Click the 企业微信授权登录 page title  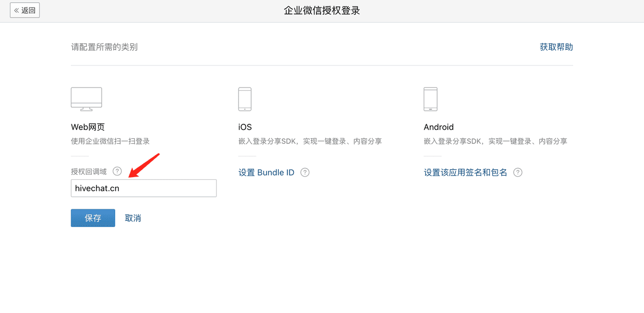coord(322,11)
